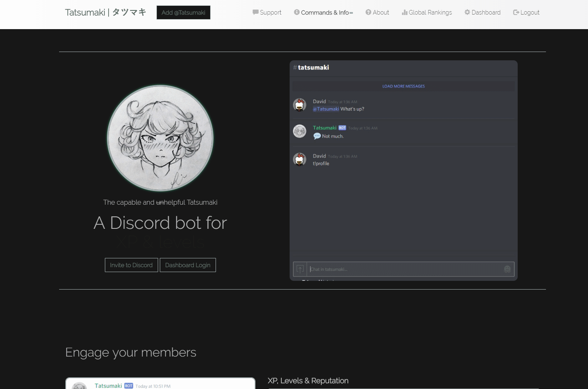Click the BOT badge beside Tatsumaki's name
This screenshot has width=588, height=389.
pos(342,128)
